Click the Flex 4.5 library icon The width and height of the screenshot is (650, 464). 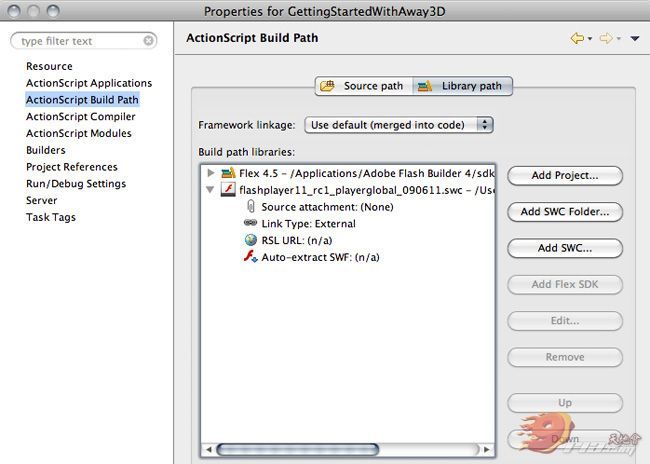(228, 173)
